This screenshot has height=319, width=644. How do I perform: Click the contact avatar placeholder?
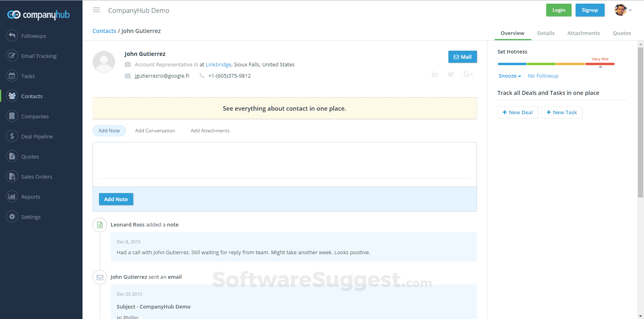104,62
